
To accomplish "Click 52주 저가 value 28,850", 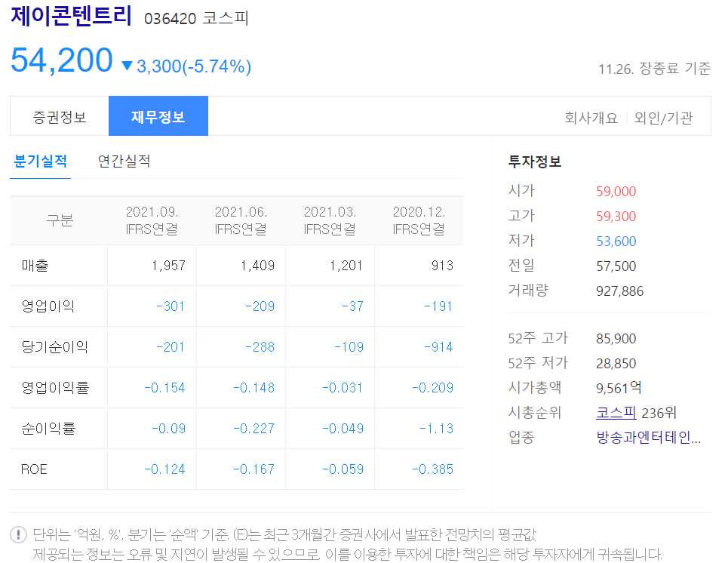I will (616, 364).
